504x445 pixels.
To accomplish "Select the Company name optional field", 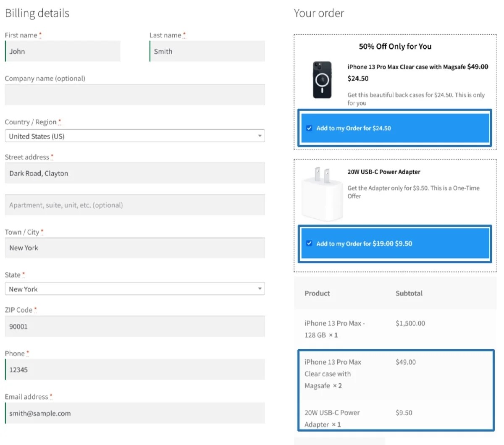I will click(x=134, y=95).
